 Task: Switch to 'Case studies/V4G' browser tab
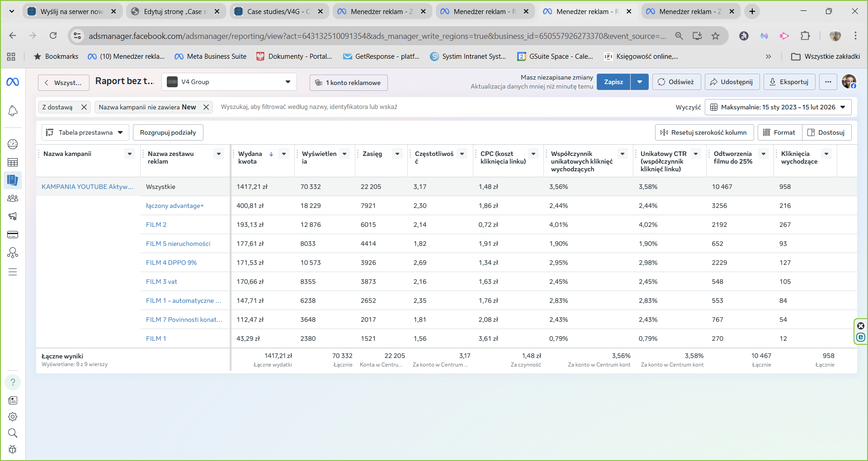coord(278,11)
